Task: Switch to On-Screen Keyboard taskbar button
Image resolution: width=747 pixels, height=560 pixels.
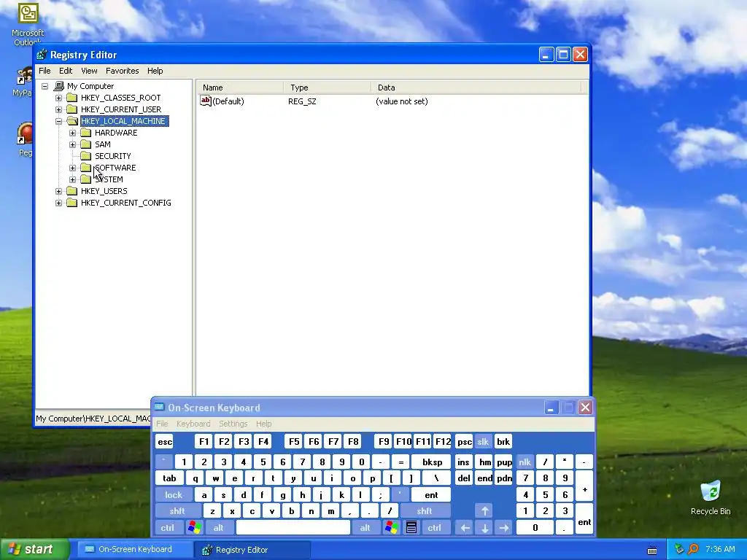Action: [135, 549]
